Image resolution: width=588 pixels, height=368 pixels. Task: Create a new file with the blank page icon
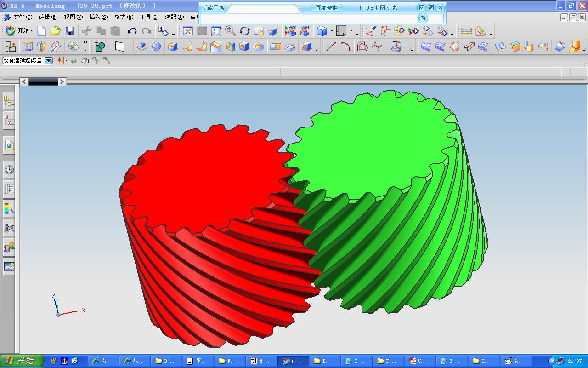point(41,31)
